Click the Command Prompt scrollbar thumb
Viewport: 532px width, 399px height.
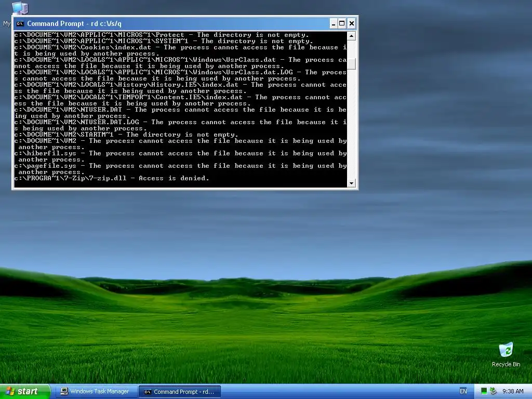coord(352,63)
